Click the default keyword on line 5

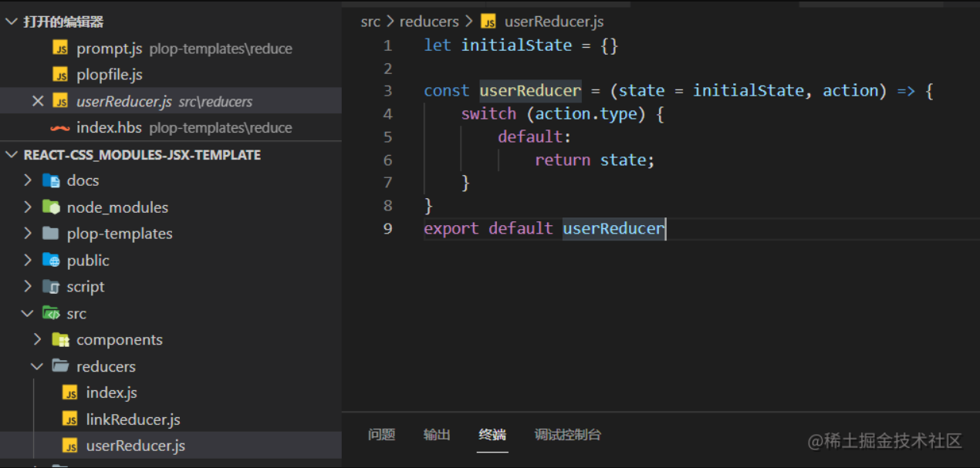530,136
